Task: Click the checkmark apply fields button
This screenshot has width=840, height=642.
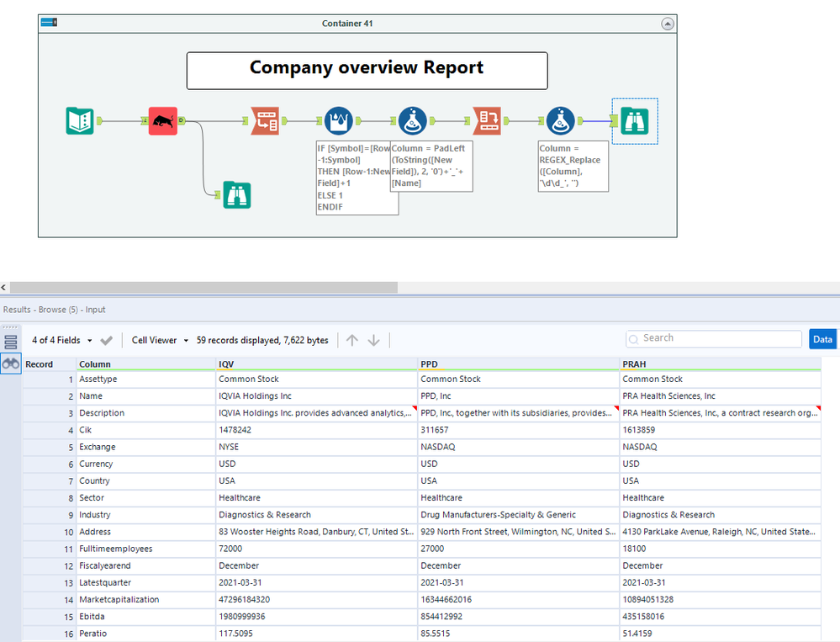Action: (106, 340)
